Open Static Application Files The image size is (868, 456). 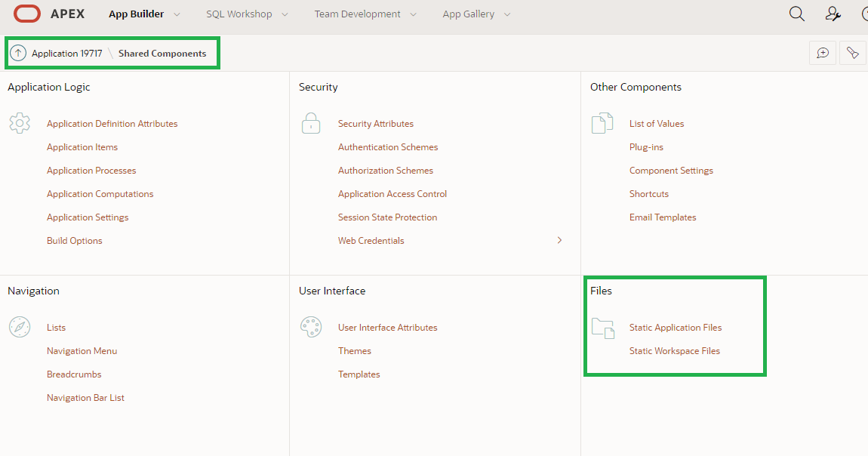click(x=675, y=327)
